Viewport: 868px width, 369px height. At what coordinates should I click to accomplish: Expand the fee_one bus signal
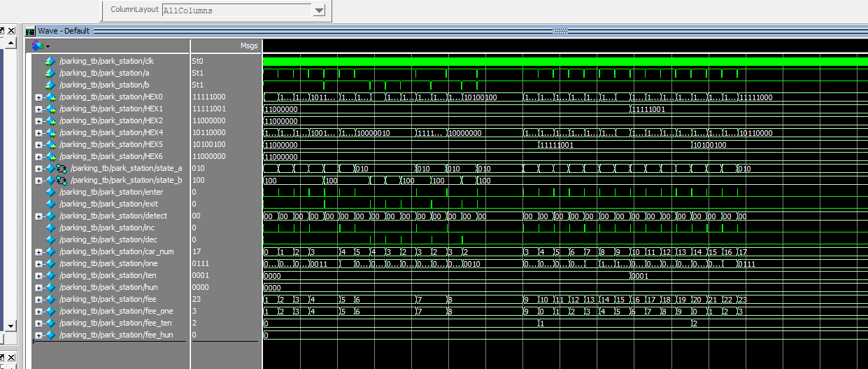pos(39,312)
